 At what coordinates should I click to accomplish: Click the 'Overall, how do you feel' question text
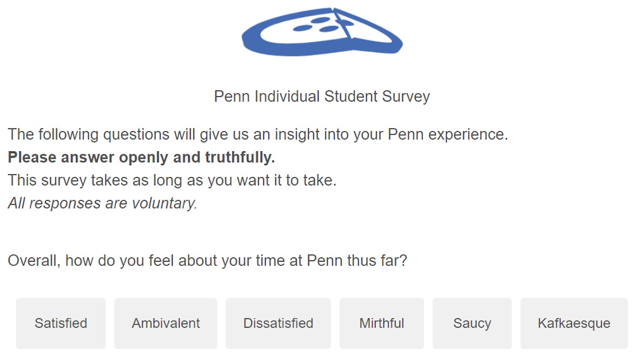[x=207, y=261]
